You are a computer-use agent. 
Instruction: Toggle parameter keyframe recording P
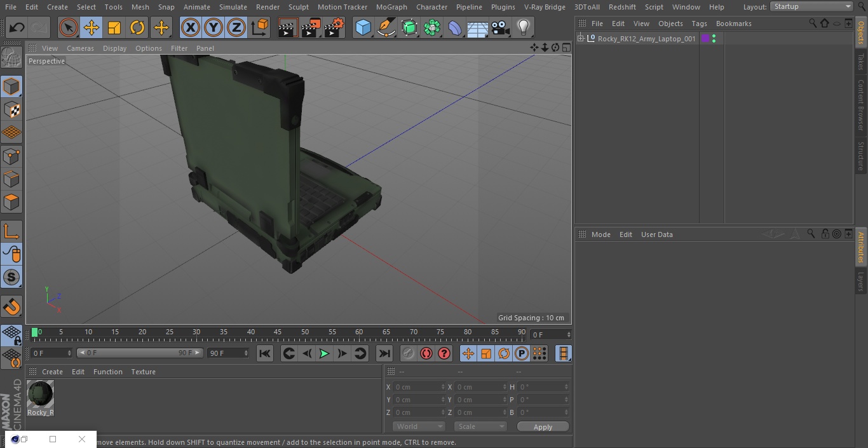(x=522, y=353)
